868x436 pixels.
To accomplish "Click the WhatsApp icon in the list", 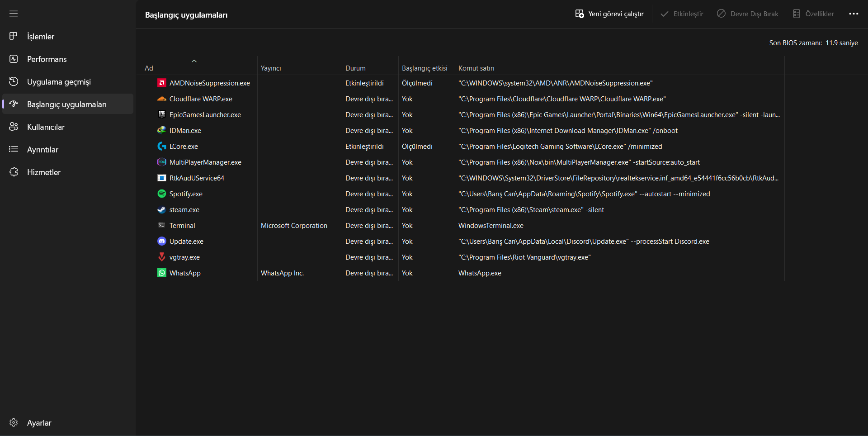I will 161,273.
